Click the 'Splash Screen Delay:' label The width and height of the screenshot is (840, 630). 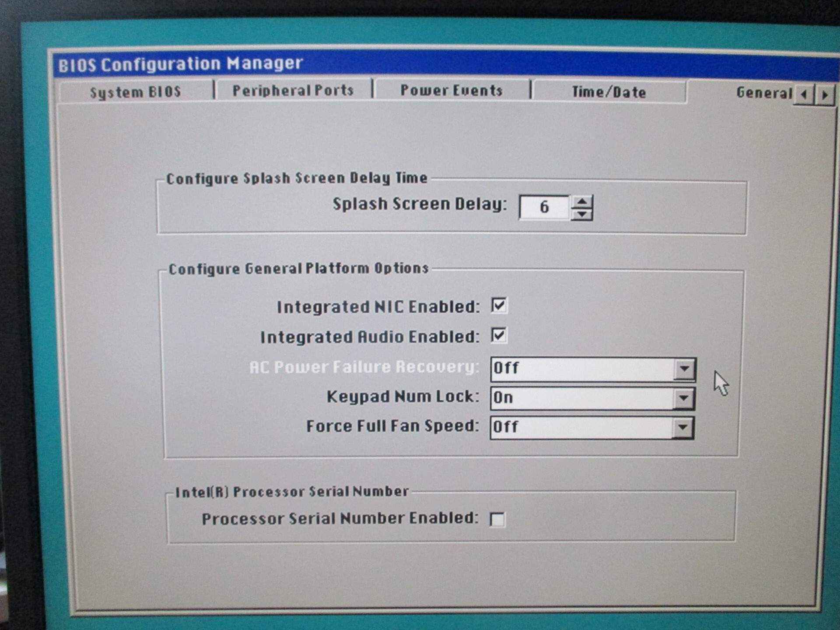tap(420, 204)
